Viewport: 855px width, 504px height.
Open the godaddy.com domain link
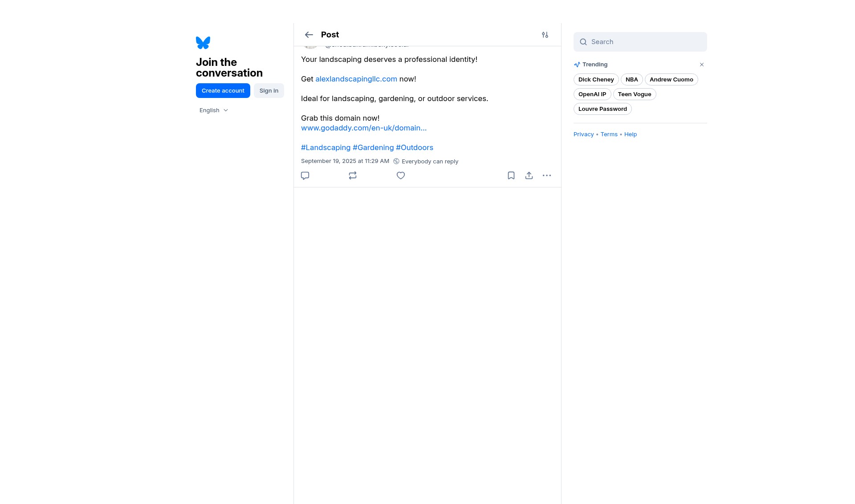coord(364,128)
